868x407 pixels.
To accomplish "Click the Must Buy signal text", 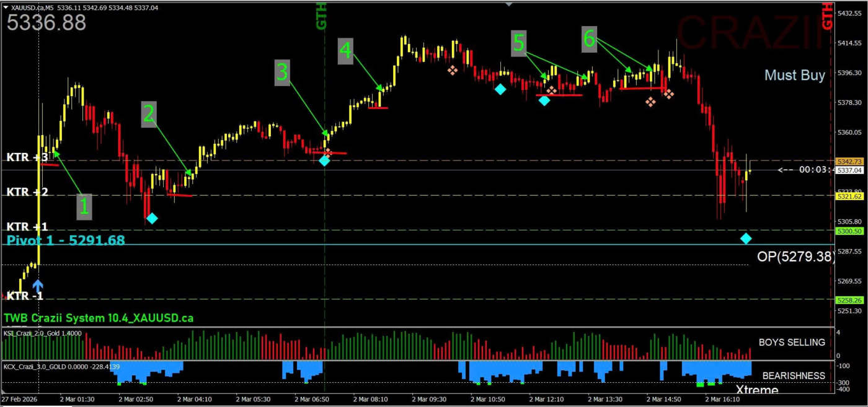I will 794,75.
